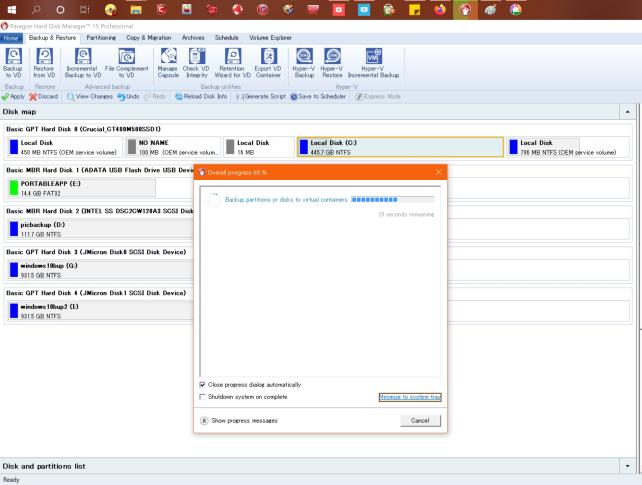
Task: Open Task View on taskbar
Action: point(85,9)
